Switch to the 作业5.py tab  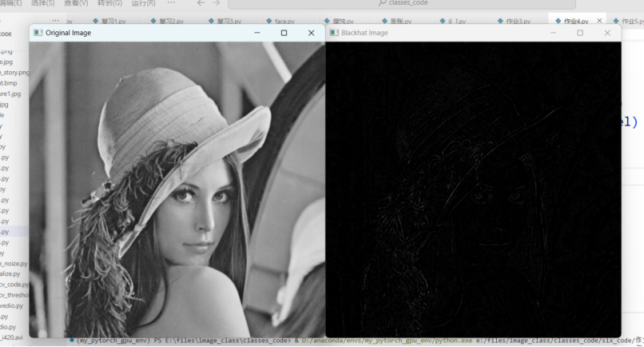pos(628,21)
